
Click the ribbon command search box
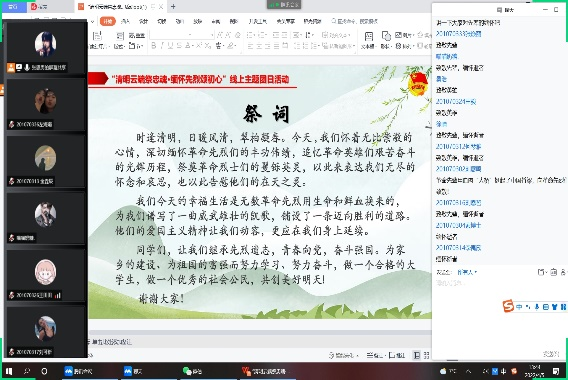(x=355, y=21)
